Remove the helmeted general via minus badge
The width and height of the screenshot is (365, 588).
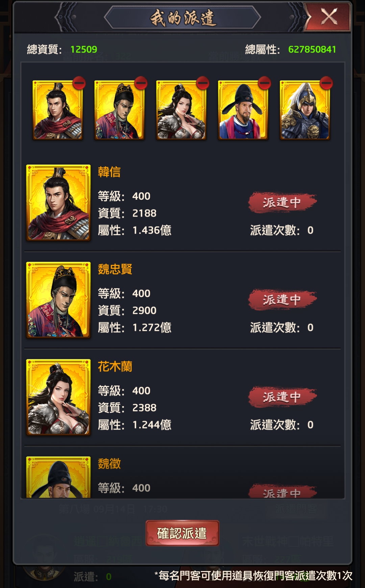pos(326,83)
